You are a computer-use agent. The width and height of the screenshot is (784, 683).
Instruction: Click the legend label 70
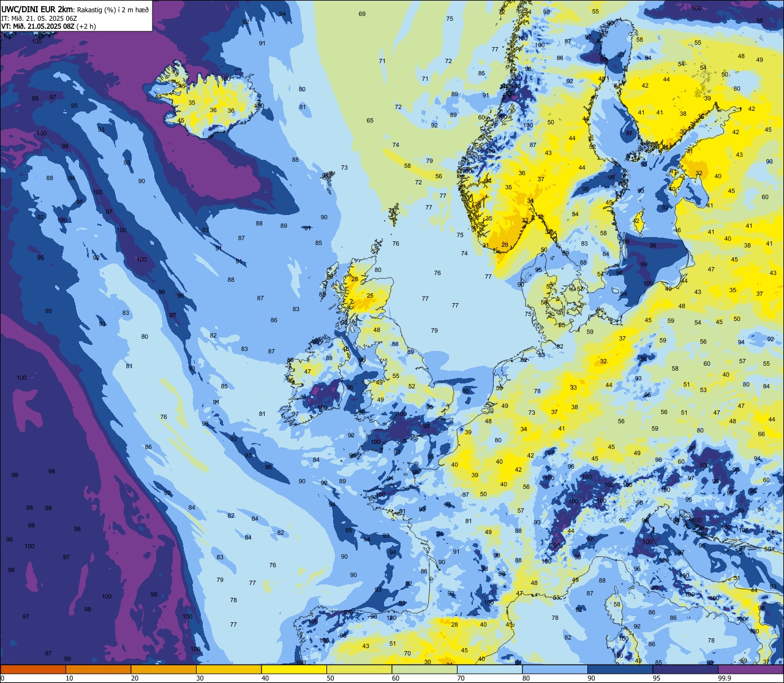(x=461, y=678)
